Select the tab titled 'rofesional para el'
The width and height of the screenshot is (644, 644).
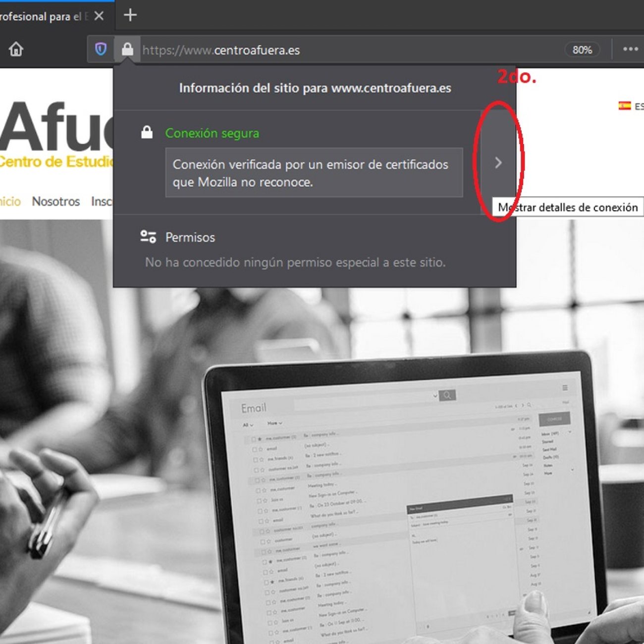(42, 16)
